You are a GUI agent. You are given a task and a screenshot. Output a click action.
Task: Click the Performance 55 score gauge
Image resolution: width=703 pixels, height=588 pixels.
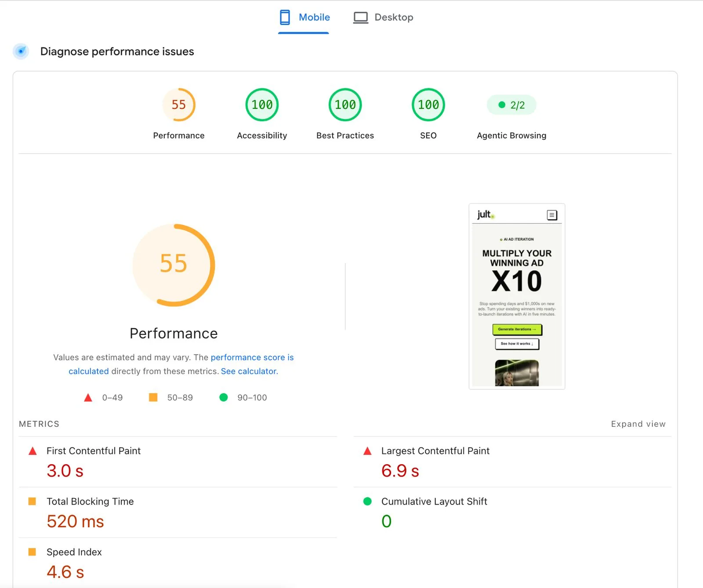(179, 105)
